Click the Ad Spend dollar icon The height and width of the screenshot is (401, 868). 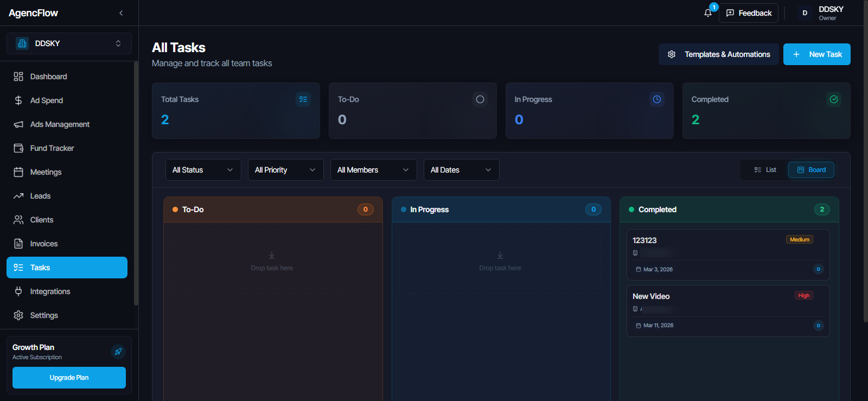coord(18,100)
